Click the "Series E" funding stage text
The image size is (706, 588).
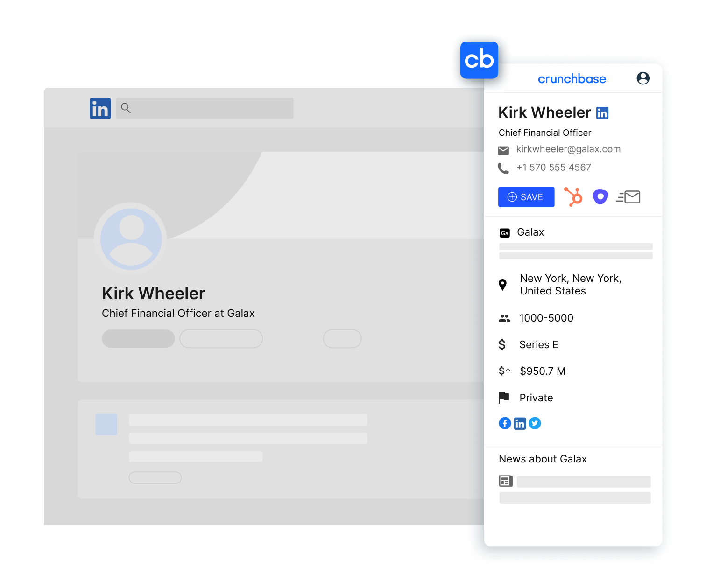(539, 345)
